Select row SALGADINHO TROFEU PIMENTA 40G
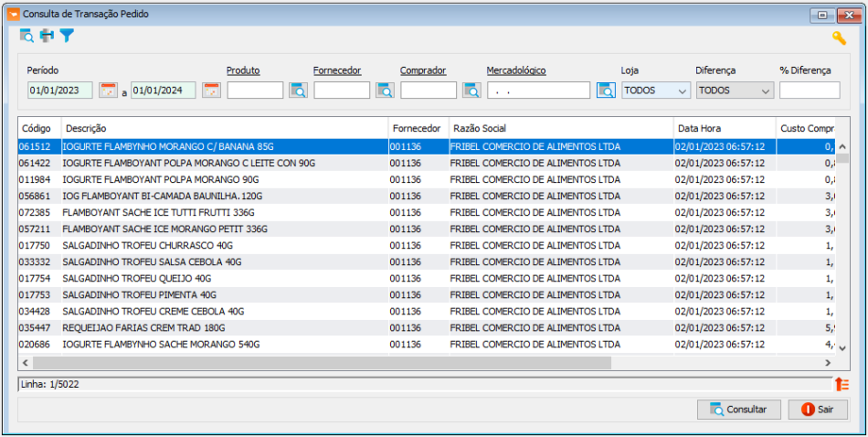The image size is (868, 437). point(427,294)
